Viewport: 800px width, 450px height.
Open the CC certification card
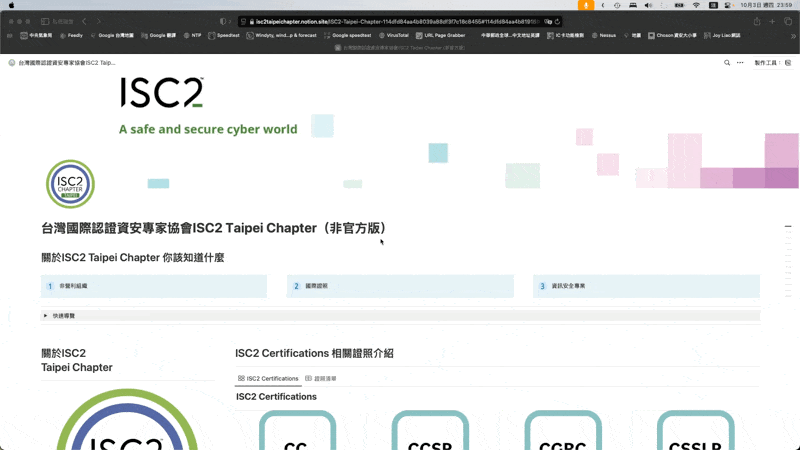[x=297, y=430]
